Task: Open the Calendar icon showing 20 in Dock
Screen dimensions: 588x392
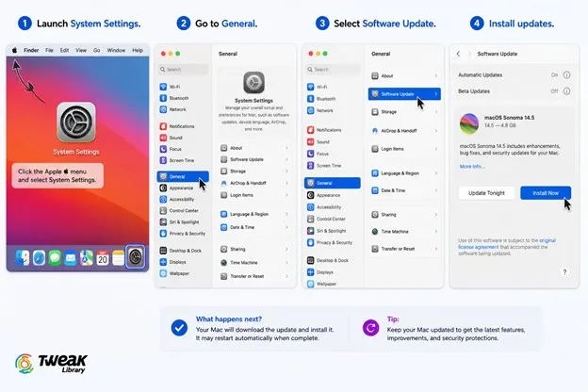Action: (103, 258)
